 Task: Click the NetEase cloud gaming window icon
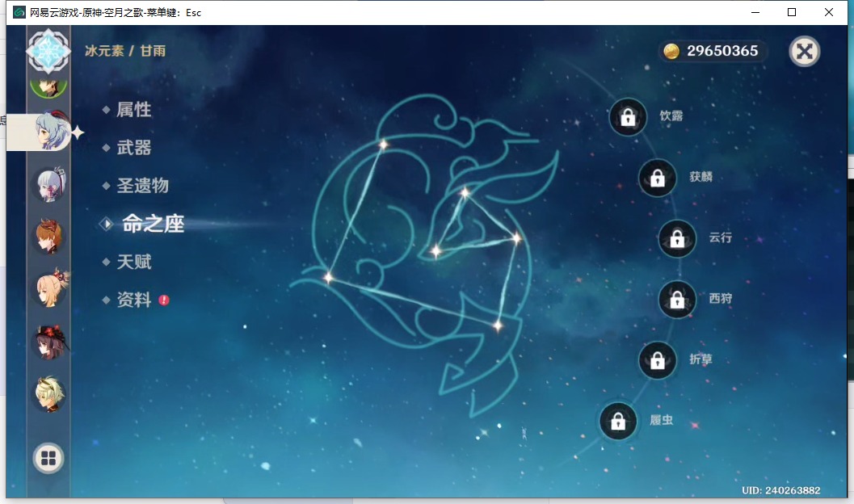[19, 12]
